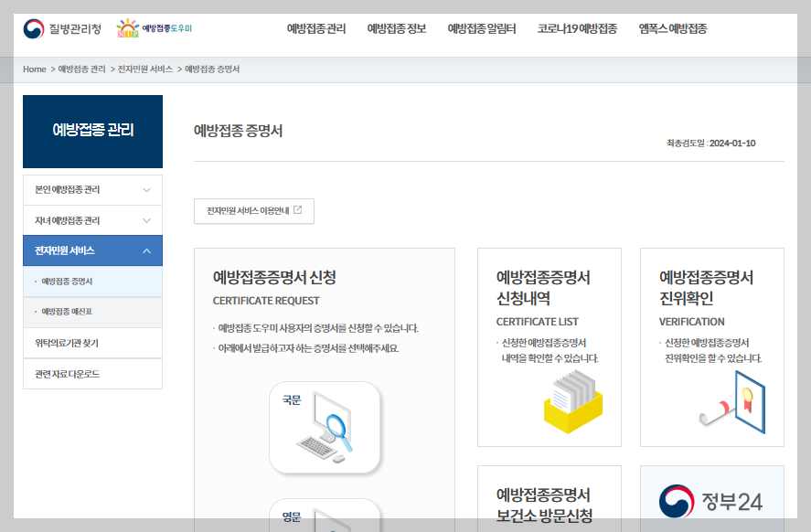Screen dimensions: 811x532
Task: Open the 코로나19 예방접종 menu
Action: (x=575, y=28)
